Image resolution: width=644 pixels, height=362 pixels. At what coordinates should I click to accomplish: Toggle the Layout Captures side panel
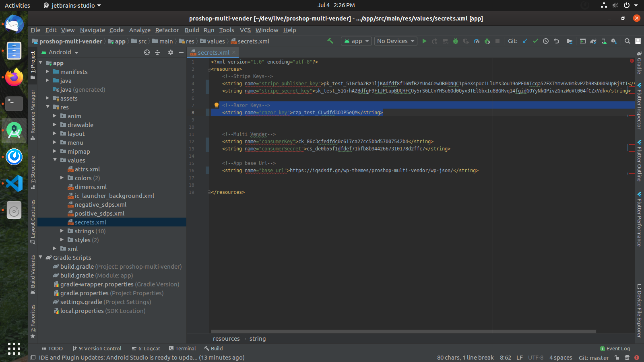coord(33,222)
